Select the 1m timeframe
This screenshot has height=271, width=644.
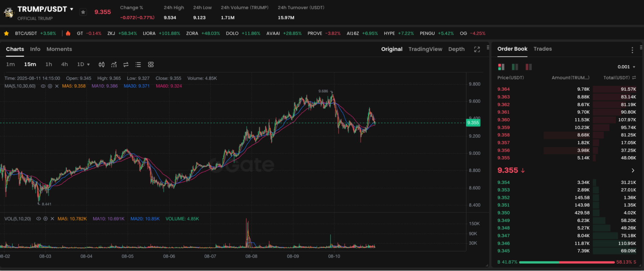click(x=10, y=64)
